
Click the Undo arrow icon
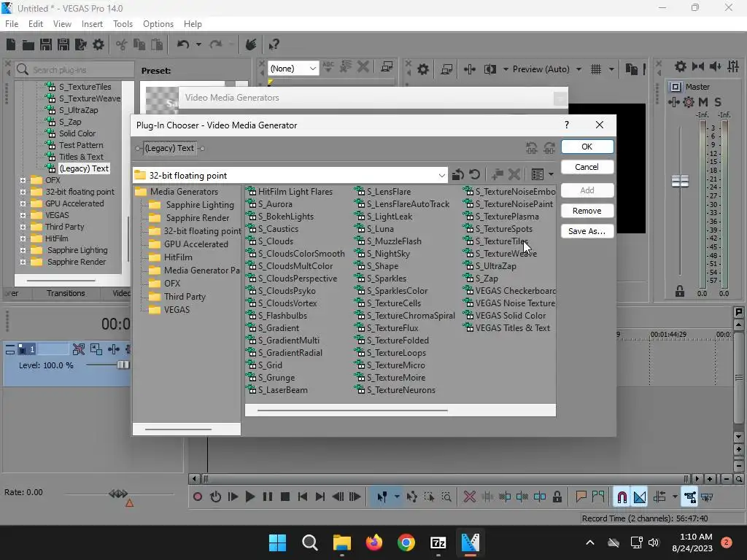(183, 44)
